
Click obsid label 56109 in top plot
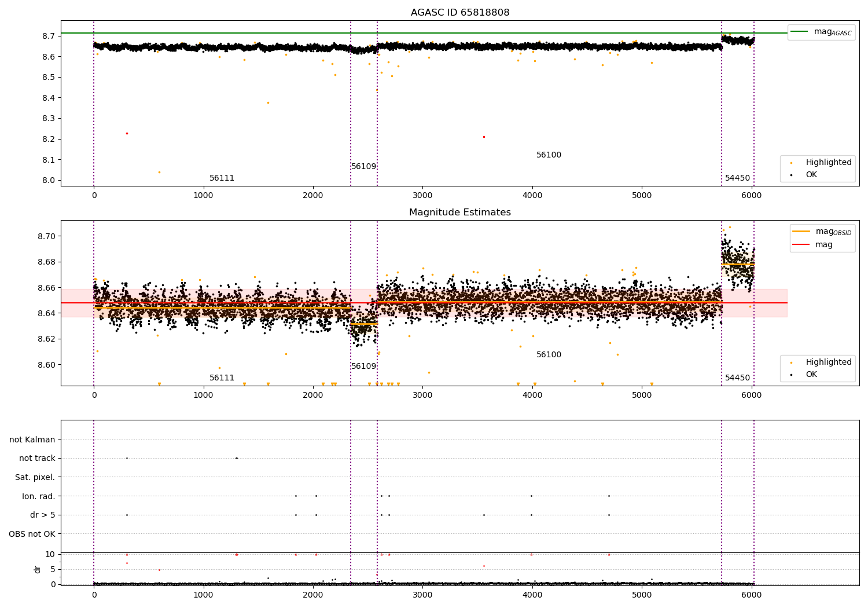364,167
